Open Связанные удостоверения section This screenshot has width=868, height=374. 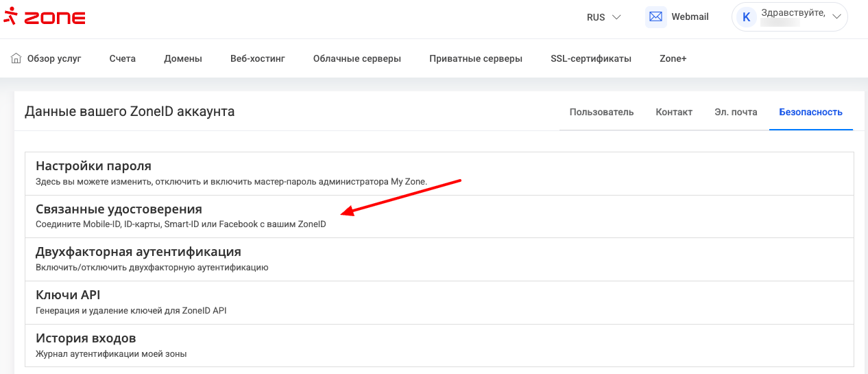click(x=119, y=209)
